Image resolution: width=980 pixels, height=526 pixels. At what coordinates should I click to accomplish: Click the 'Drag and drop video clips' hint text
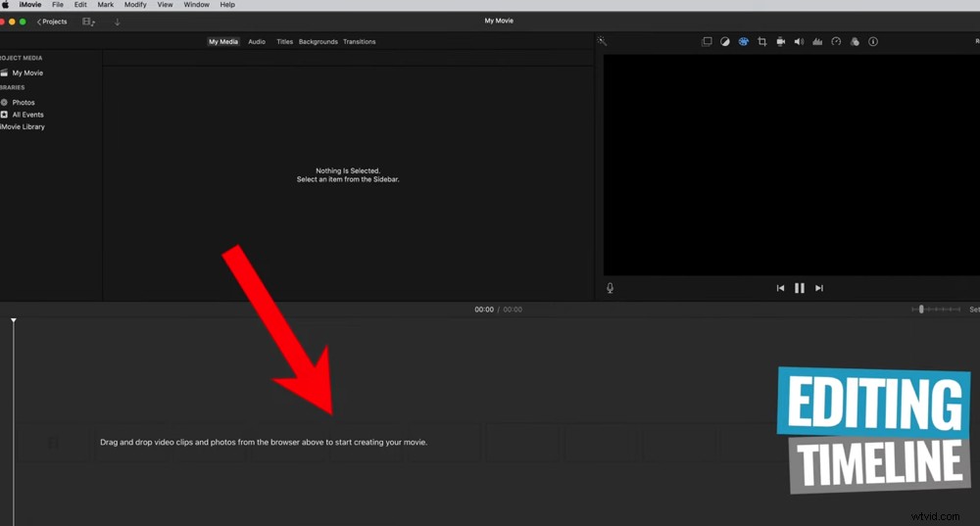[264, 443]
